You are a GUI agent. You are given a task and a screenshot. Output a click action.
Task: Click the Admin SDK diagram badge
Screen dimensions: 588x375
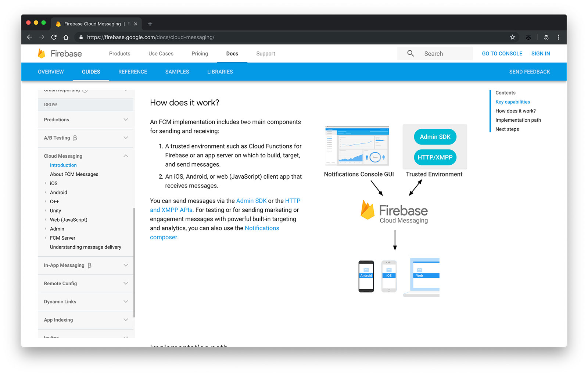pos(435,137)
